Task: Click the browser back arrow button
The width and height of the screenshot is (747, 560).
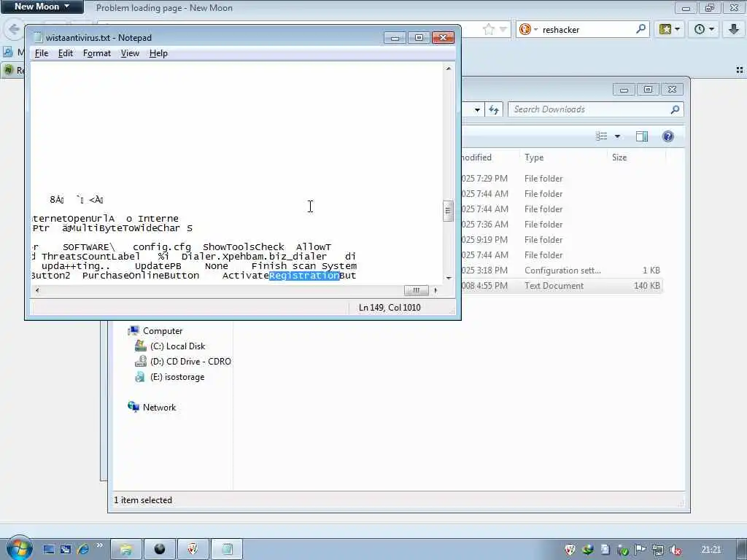Action: (14, 29)
